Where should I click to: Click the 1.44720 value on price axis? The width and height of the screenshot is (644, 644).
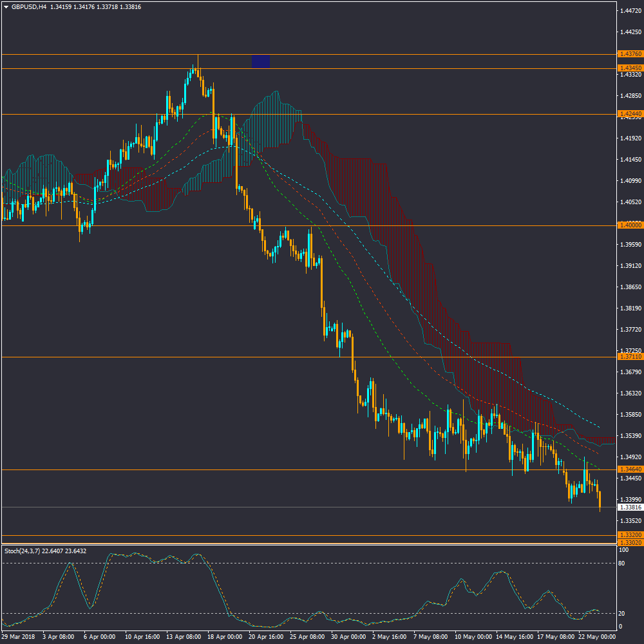pos(629,11)
